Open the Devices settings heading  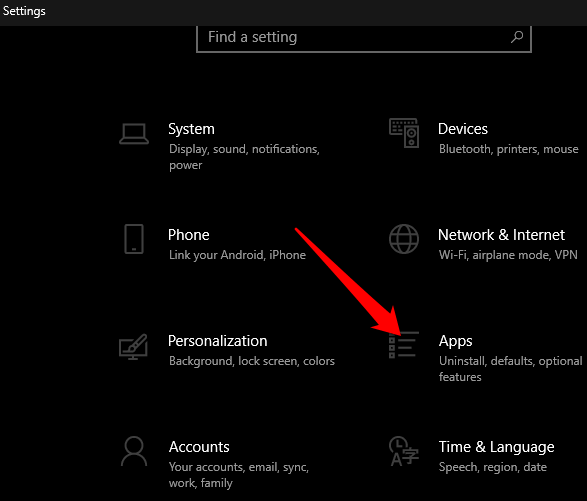463,129
